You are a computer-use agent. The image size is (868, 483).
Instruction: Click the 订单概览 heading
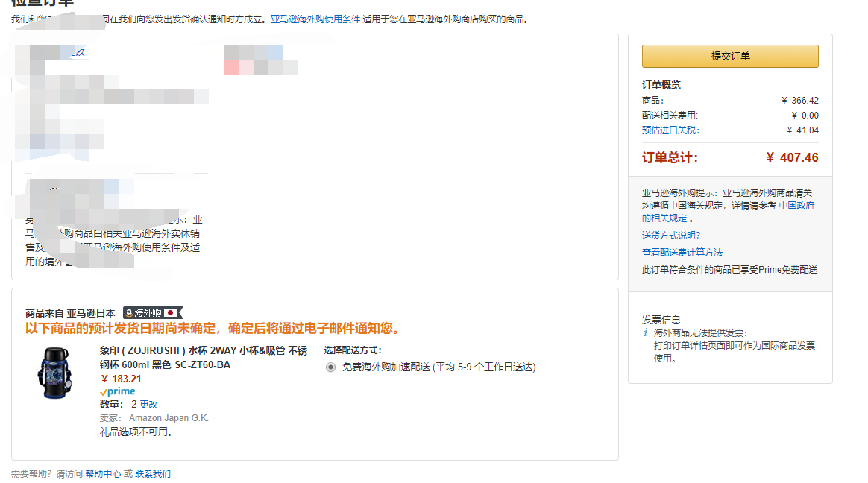coord(661,85)
